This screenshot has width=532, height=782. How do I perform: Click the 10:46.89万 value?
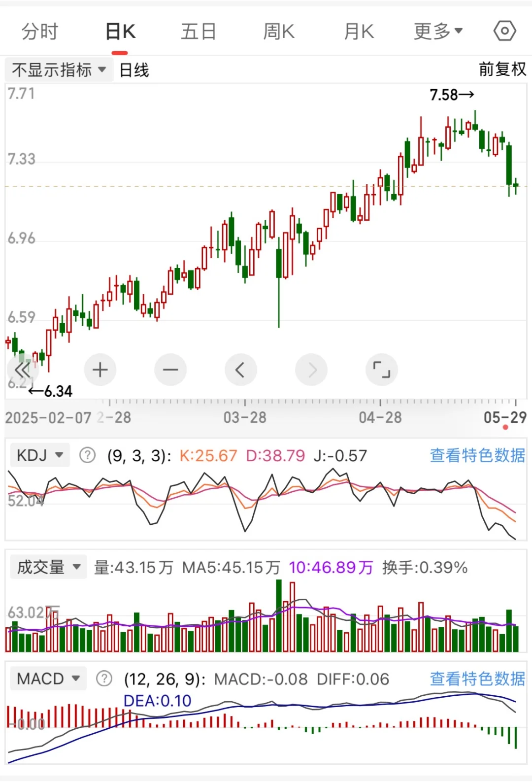331,567
